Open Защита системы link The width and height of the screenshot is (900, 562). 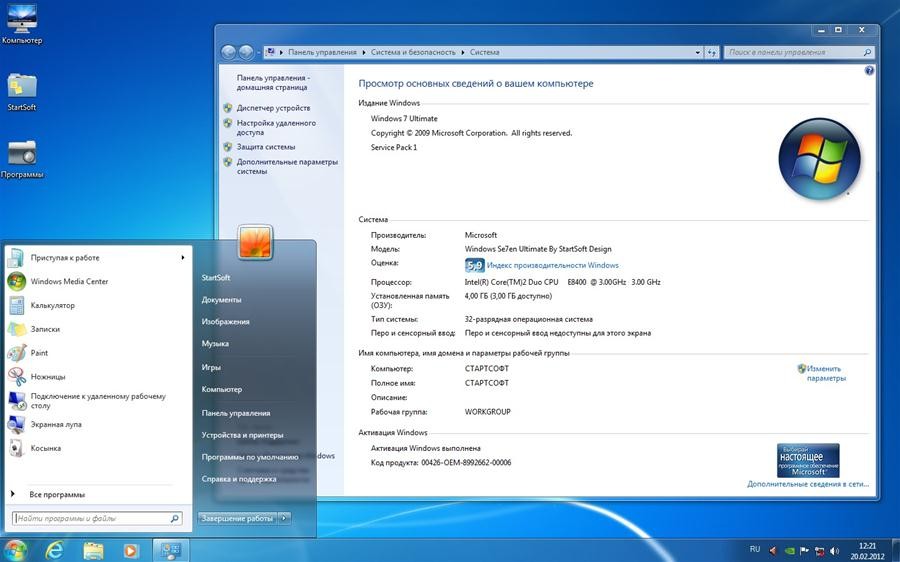point(266,147)
